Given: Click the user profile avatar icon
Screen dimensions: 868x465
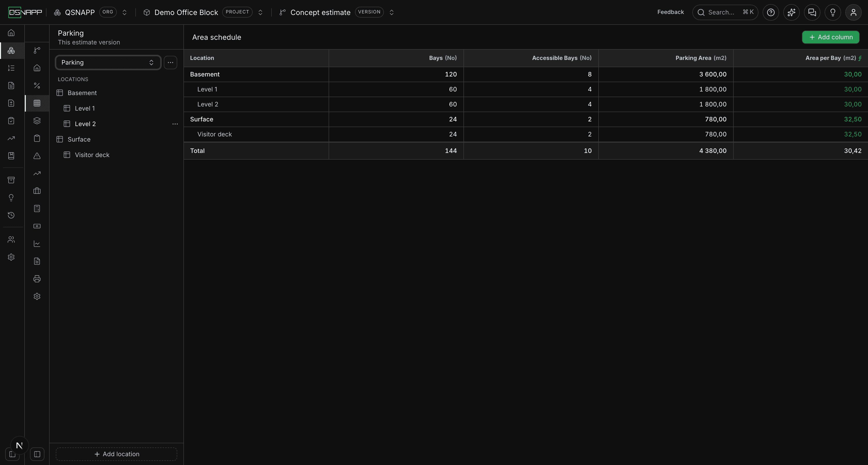Looking at the screenshot, I should click(853, 12).
